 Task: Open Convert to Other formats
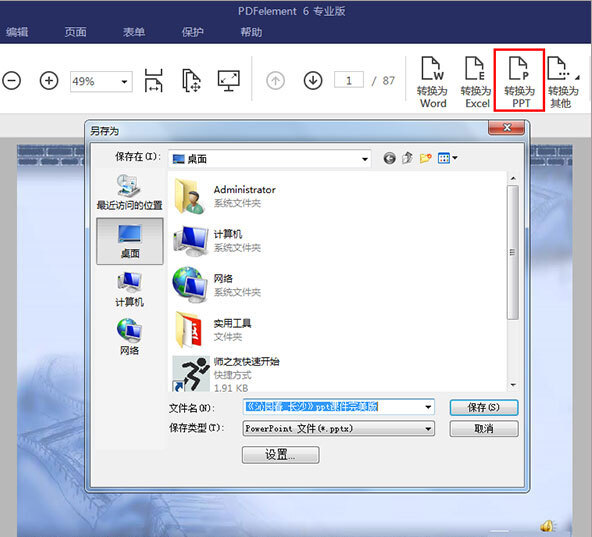pyautogui.click(x=563, y=82)
